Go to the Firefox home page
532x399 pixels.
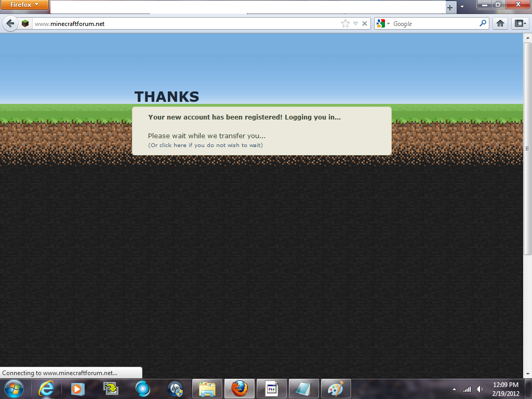click(x=500, y=23)
